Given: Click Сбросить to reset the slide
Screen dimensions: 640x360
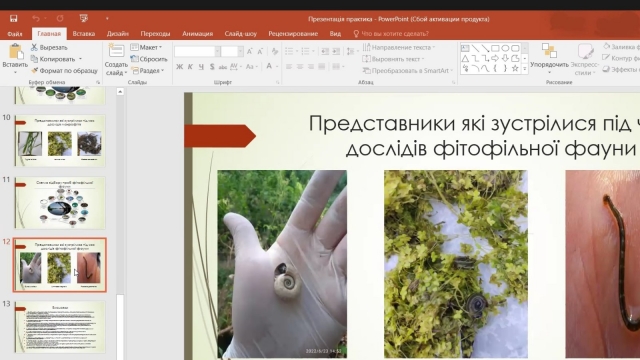Looking at the screenshot, I should [149, 59].
